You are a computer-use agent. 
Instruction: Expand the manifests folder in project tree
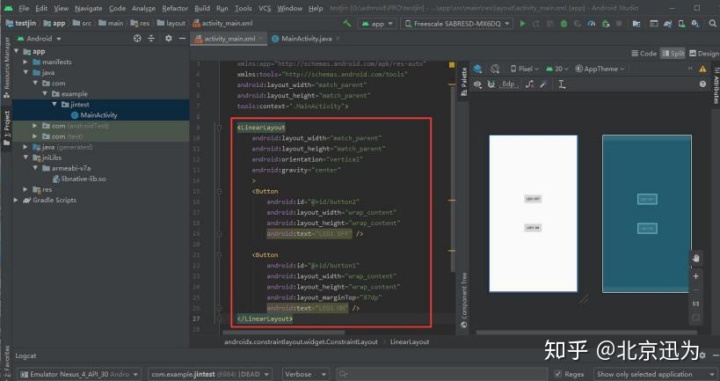coord(26,62)
